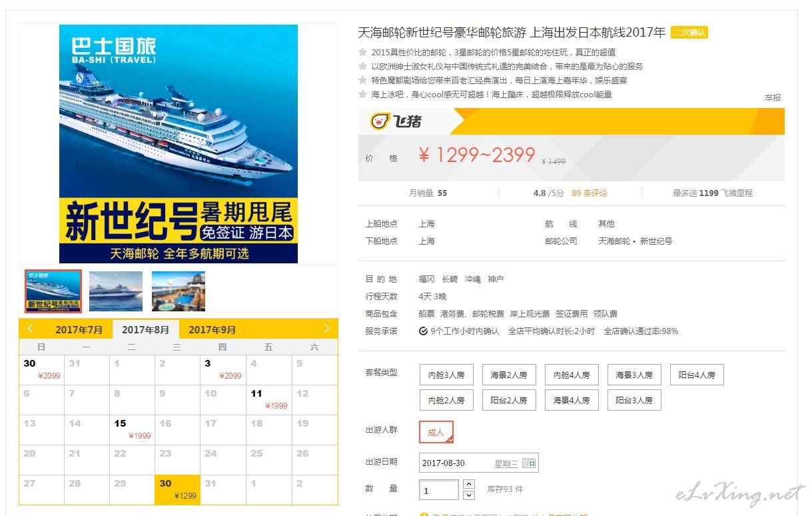Open the date picker calendar icon
The image size is (812, 516).
[x=529, y=463]
